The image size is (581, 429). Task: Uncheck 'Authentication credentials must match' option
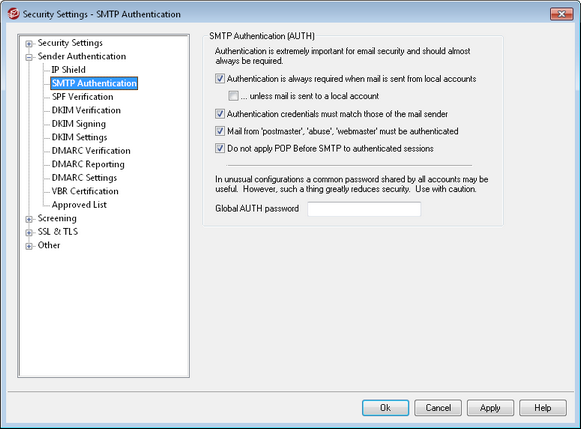click(x=220, y=114)
